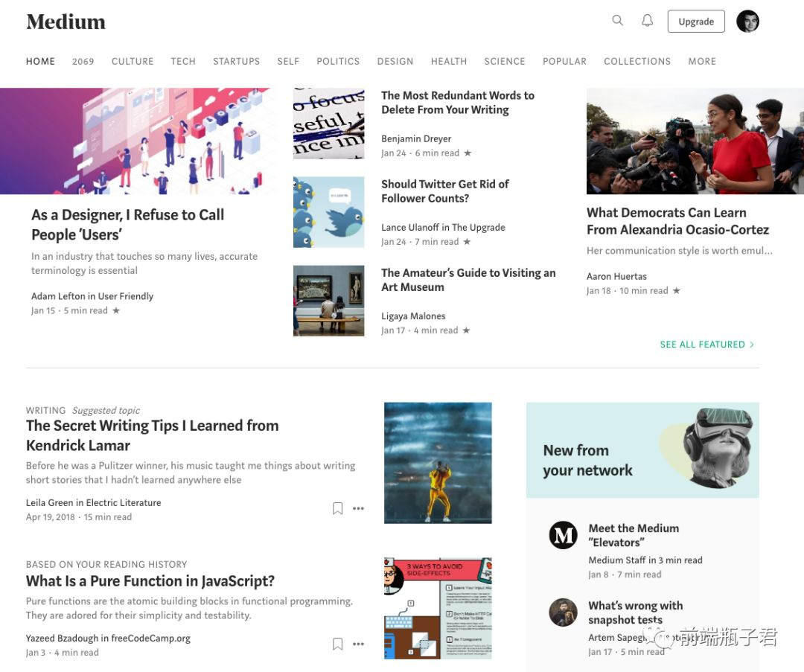The width and height of the screenshot is (804, 672).
Task: Open 'Meet the Medium Elevators' story
Action: click(x=634, y=535)
